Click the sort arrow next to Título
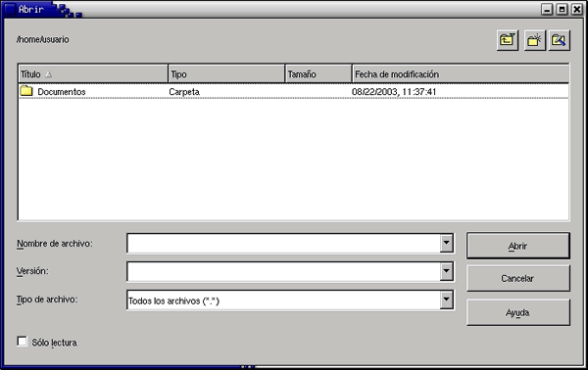 [49, 74]
